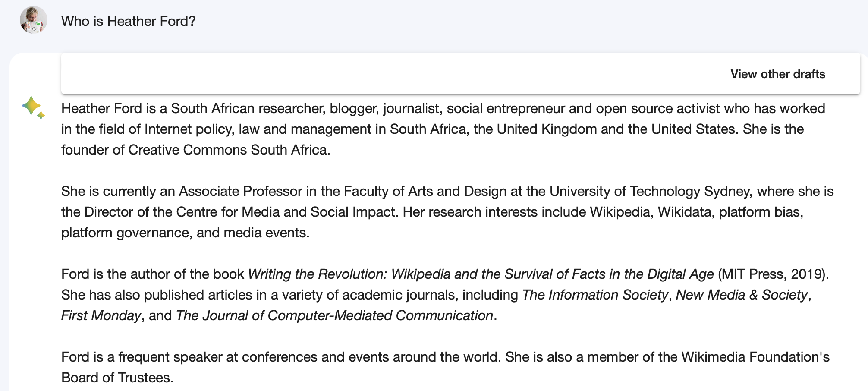Click "The Journal of Computer-Mediated Communication"
Image resolution: width=868 pixels, height=391 pixels.
click(x=334, y=315)
